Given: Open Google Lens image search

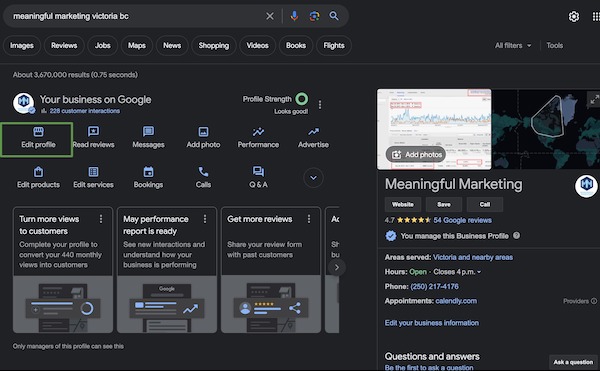Looking at the screenshot, I should point(314,16).
